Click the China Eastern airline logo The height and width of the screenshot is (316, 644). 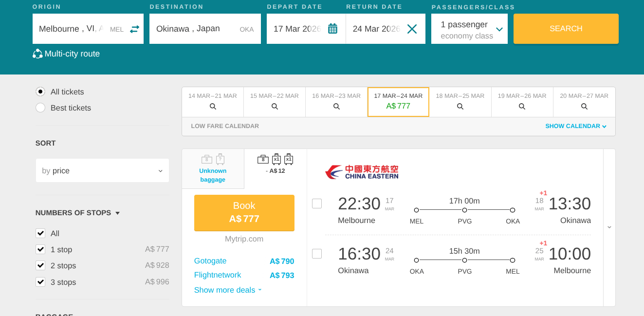pos(362,172)
